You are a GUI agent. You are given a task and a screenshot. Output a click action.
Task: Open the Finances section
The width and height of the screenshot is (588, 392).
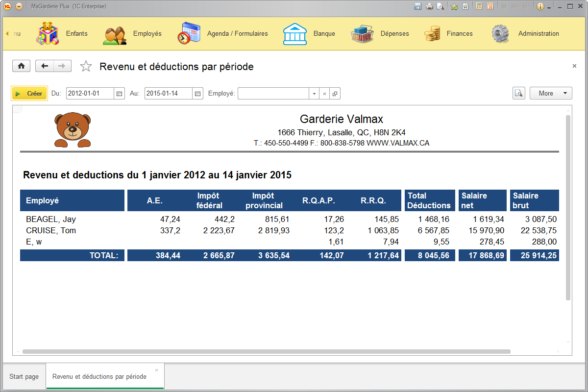point(459,33)
